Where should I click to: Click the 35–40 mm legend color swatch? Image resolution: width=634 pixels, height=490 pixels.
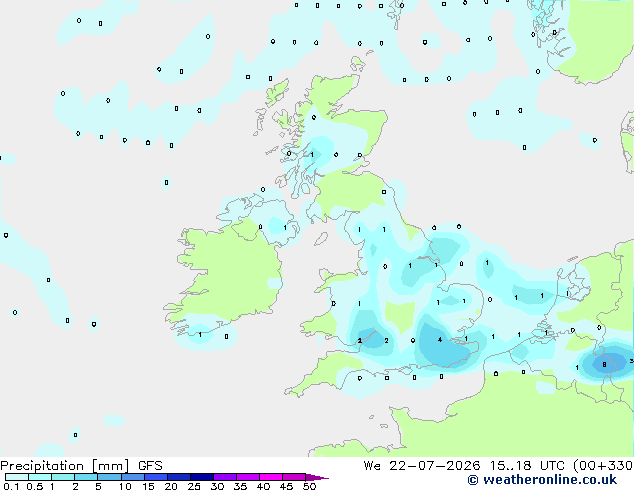[x=248, y=477]
